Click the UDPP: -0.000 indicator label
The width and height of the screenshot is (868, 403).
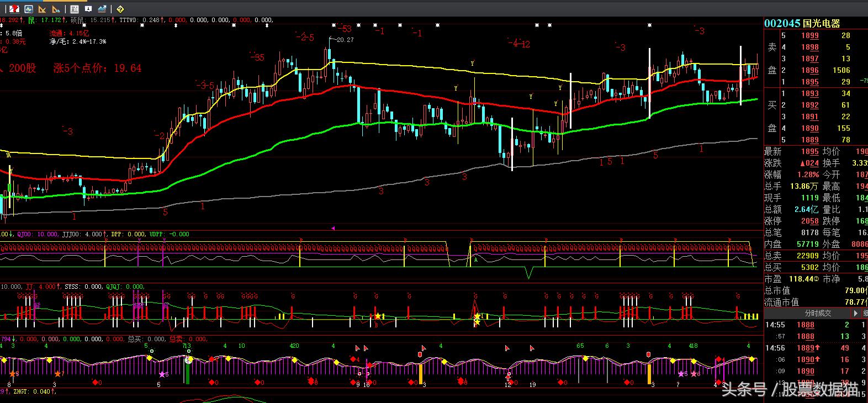point(169,234)
